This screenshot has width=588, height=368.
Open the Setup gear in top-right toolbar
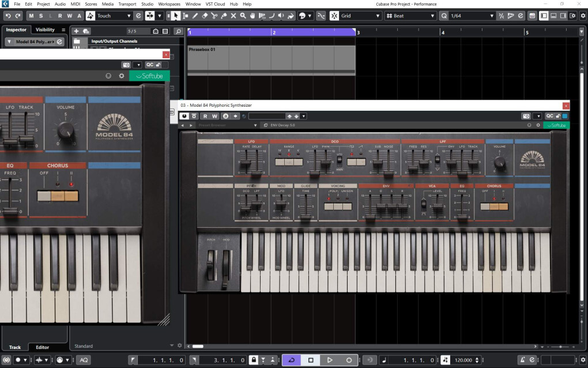[x=583, y=16]
